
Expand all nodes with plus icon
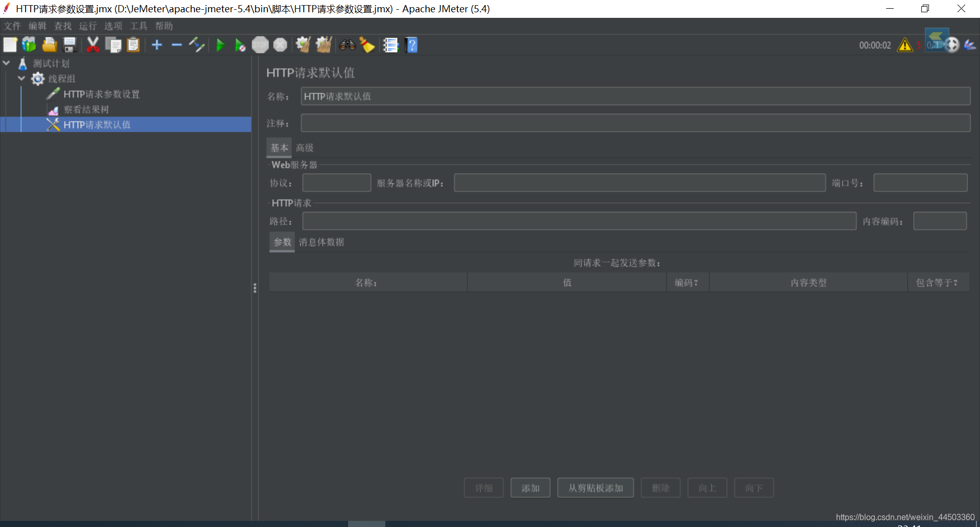tap(157, 45)
